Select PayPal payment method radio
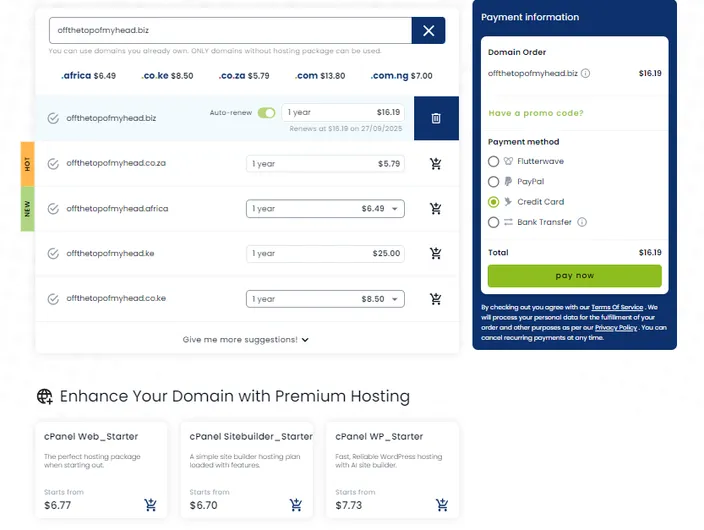 493,181
